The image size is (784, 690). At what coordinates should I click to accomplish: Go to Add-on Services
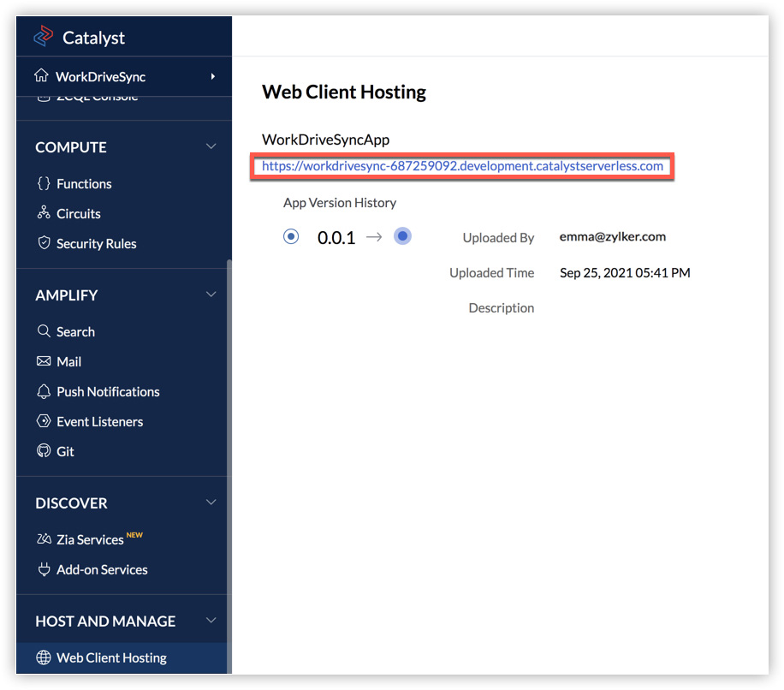tap(102, 569)
